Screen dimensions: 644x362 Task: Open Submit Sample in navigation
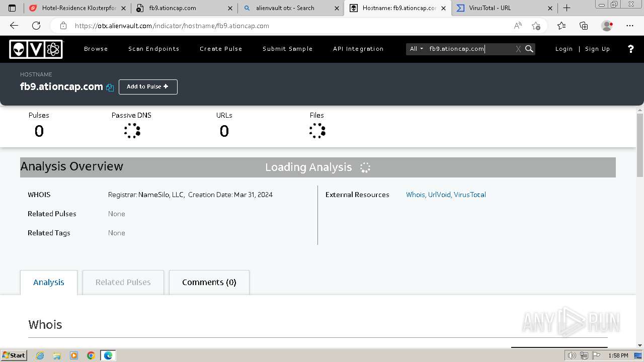click(288, 49)
